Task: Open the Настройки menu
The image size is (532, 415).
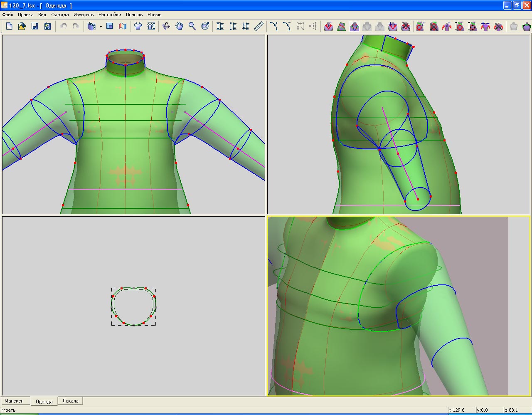Action: click(110, 15)
